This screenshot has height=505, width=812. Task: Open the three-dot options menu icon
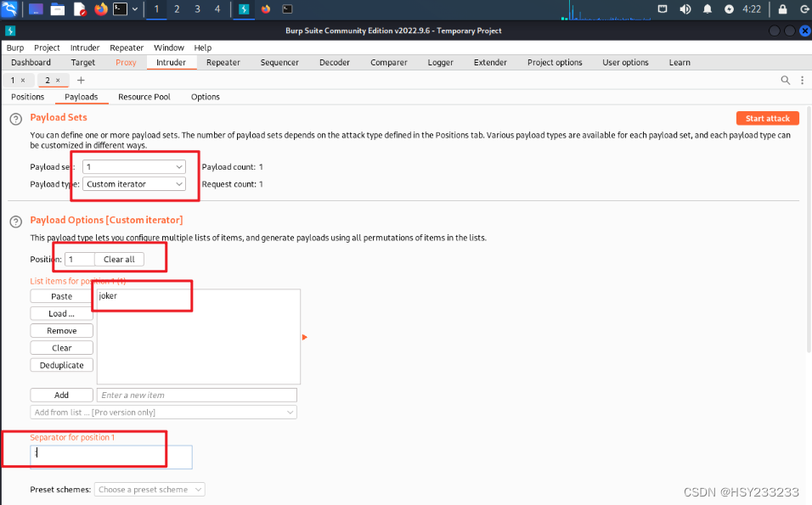(x=802, y=80)
